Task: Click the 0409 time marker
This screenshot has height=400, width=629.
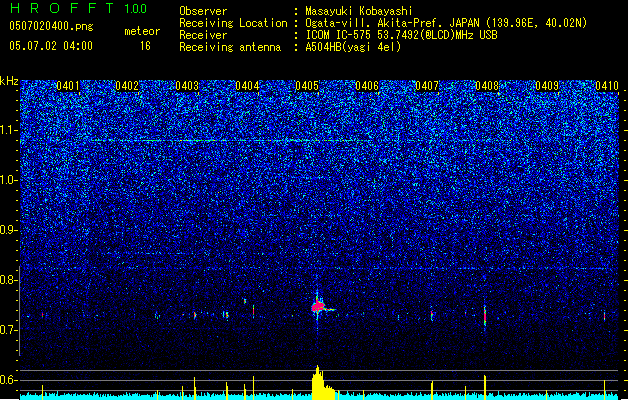Action: 547,85
